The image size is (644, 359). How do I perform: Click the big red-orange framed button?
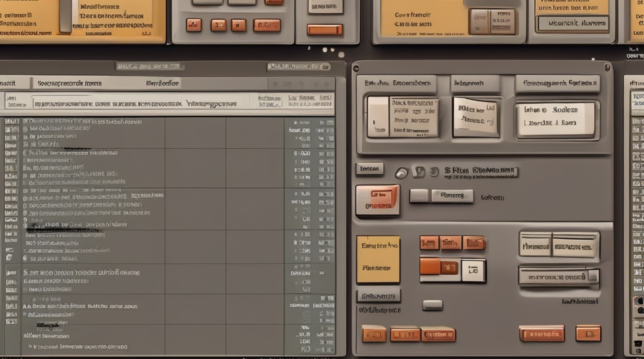pos(377,200)
